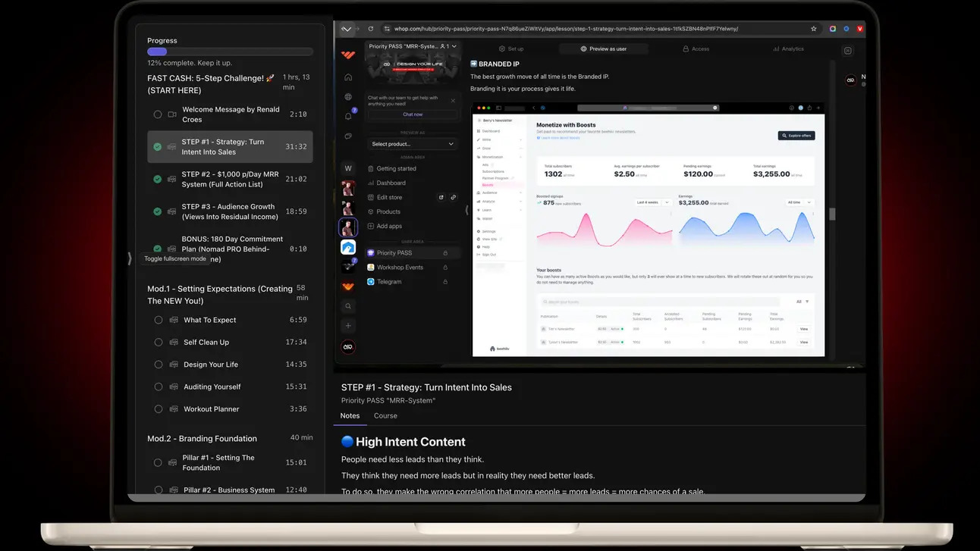Open the globe discover icon
The width and height of the screenshot is (980, 551).
point(348,97)
